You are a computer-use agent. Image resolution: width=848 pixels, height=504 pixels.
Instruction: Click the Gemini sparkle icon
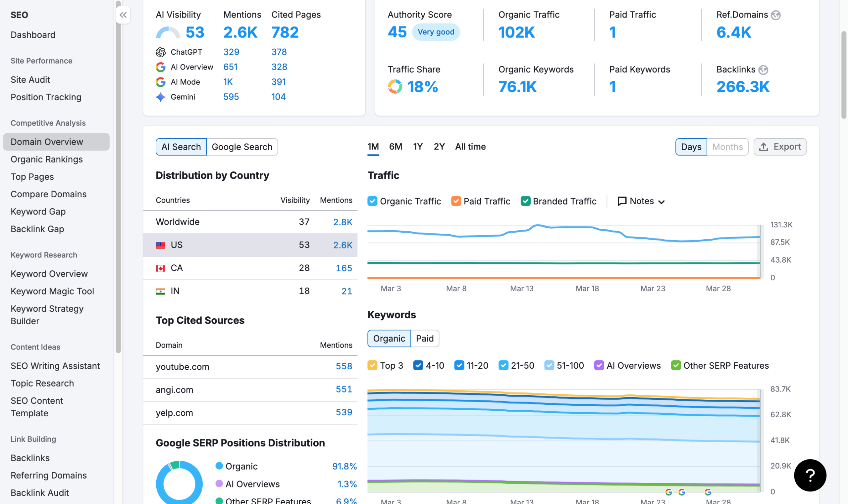(x=160, y=97)
